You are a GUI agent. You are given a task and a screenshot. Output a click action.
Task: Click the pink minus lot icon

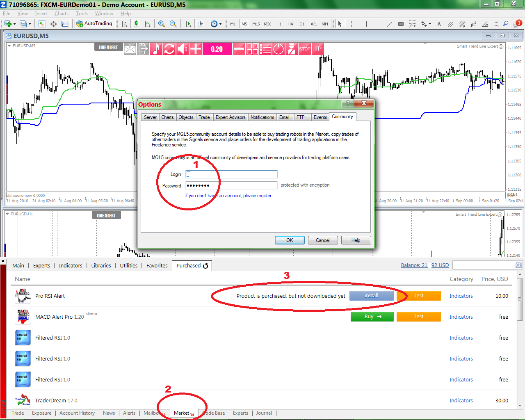239,49
